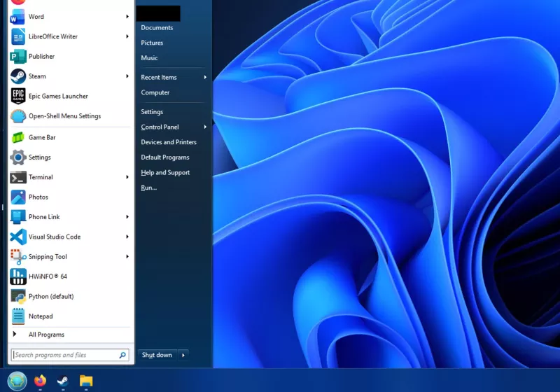Open the Epic Games Launcher icon
Screen dimensions: 560x392
[x=18, y=97]
